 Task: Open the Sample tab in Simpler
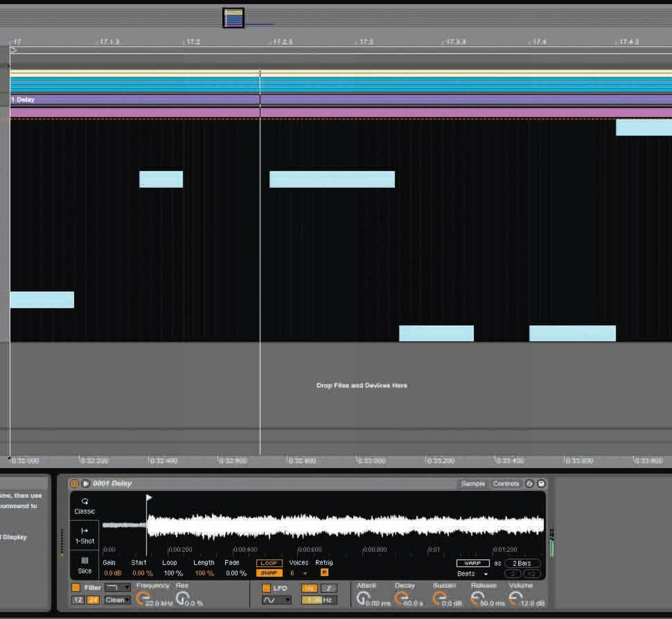point(473,483)
